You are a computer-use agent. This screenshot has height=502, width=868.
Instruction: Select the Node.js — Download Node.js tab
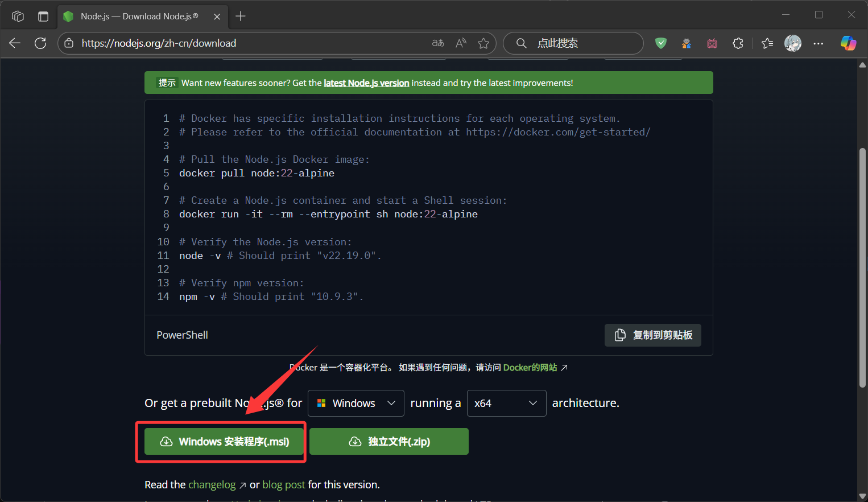pyautogui.click(x=142, y=17)
